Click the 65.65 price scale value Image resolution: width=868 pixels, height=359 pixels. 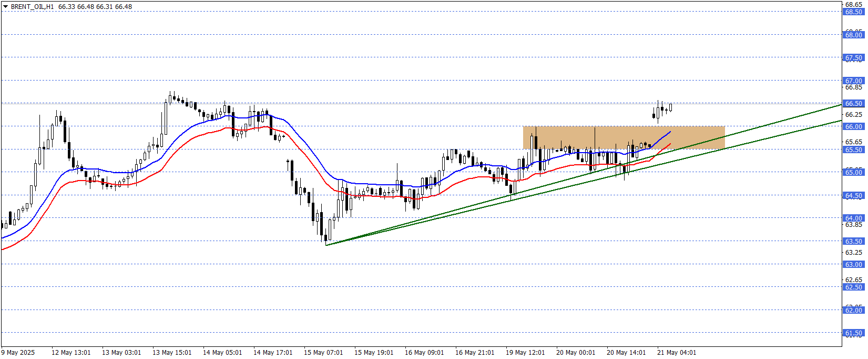(853, 142)
